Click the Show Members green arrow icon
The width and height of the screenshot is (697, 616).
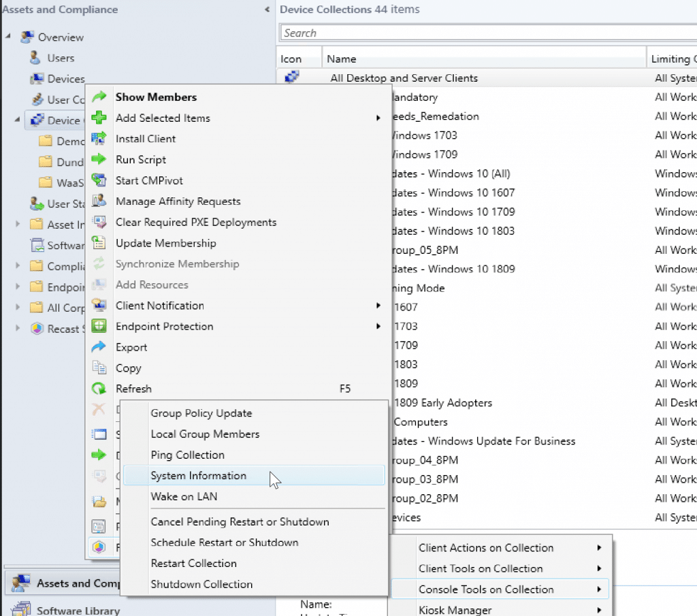tap(99, 97)
